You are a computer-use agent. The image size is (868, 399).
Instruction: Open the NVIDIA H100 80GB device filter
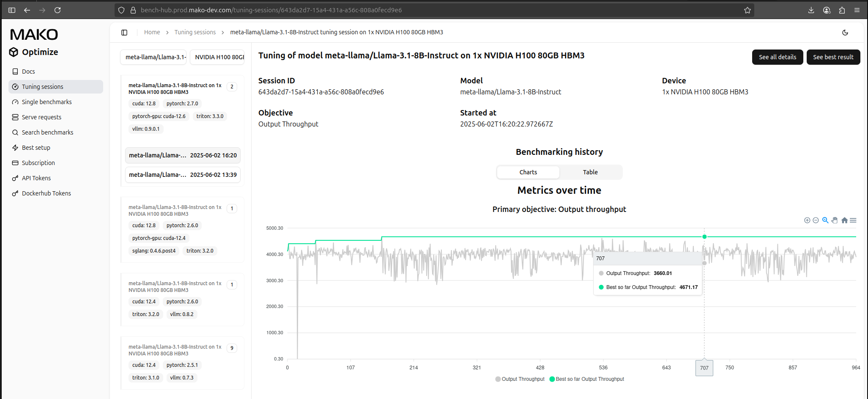pos(217,57)
